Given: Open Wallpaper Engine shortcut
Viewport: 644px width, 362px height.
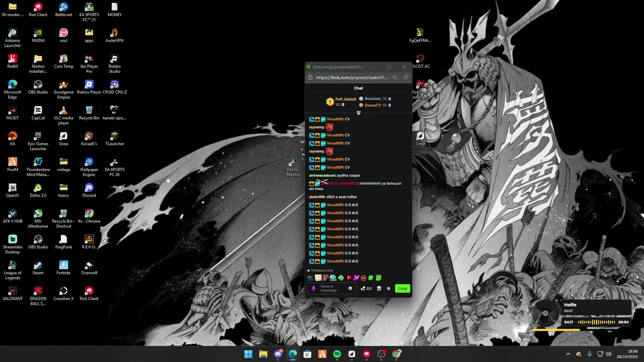Looking at the screenshot, I should [89, 167].
